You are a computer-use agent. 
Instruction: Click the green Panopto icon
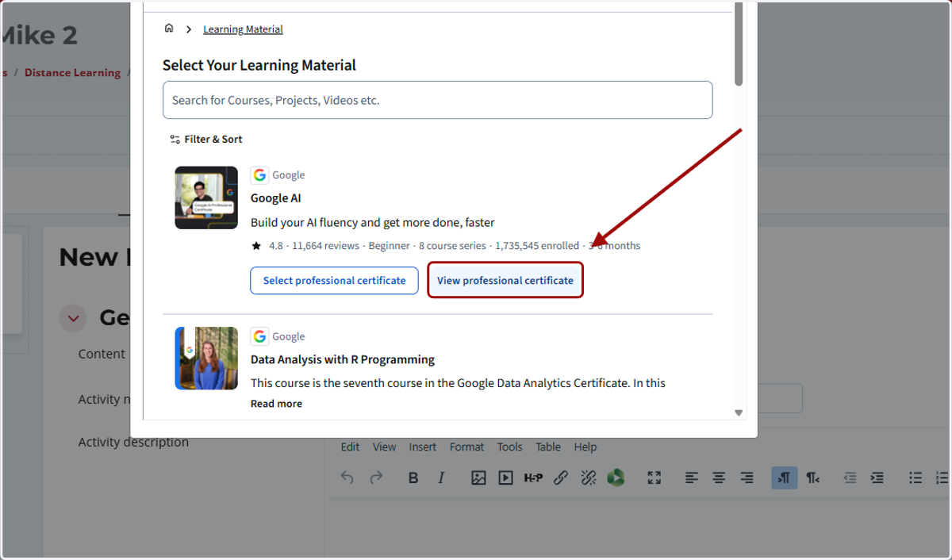click(x=616, y=478)
